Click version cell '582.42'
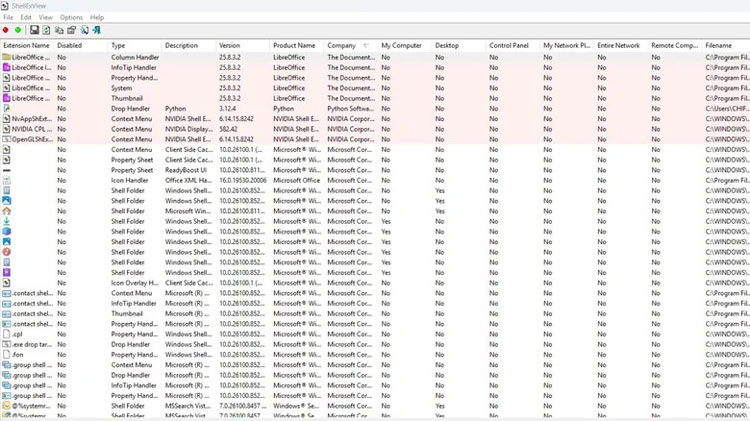The image size is (750, 421). [228, 129]
